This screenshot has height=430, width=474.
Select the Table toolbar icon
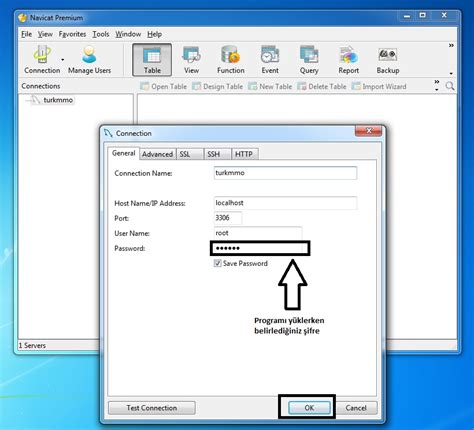pyautogui.click(x=152, y=60)
